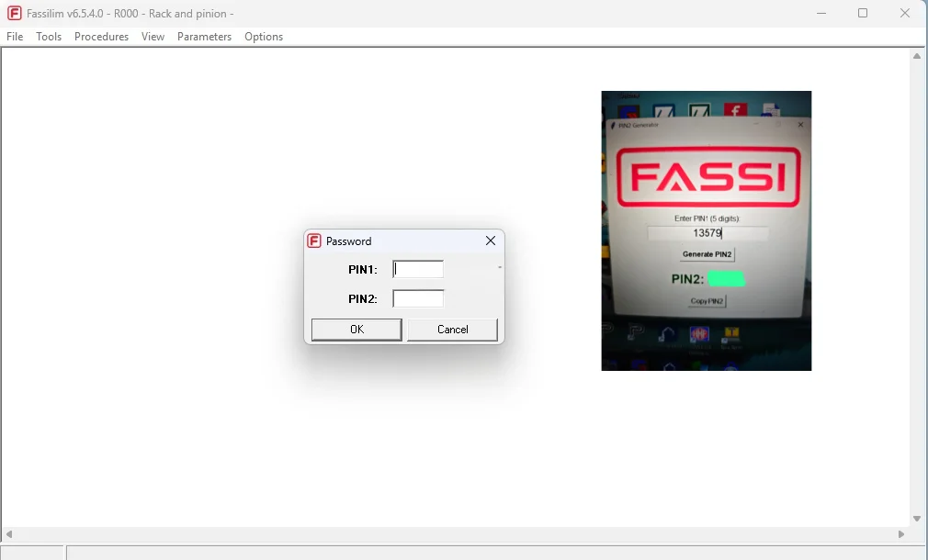This screenshot has width=928, height=560.
Task: Click the Fassi icon on the Password dialog
Action: (x=312, y=241)
